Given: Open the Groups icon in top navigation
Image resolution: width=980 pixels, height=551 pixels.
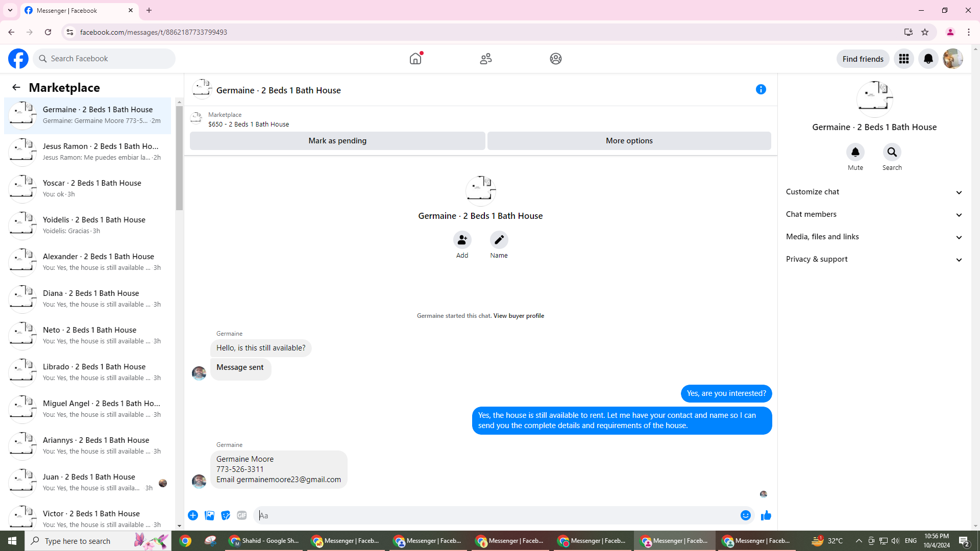Looking at the screenshot, I should pos(556,59).
